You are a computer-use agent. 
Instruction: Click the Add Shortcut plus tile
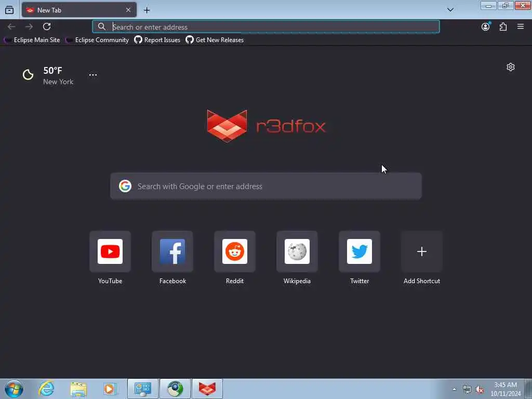coord(422,251)
